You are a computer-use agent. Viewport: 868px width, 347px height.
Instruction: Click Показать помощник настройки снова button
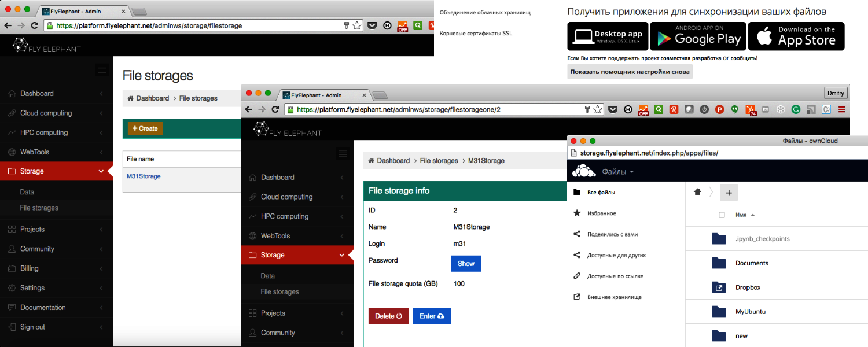click(x=630, y=72)
